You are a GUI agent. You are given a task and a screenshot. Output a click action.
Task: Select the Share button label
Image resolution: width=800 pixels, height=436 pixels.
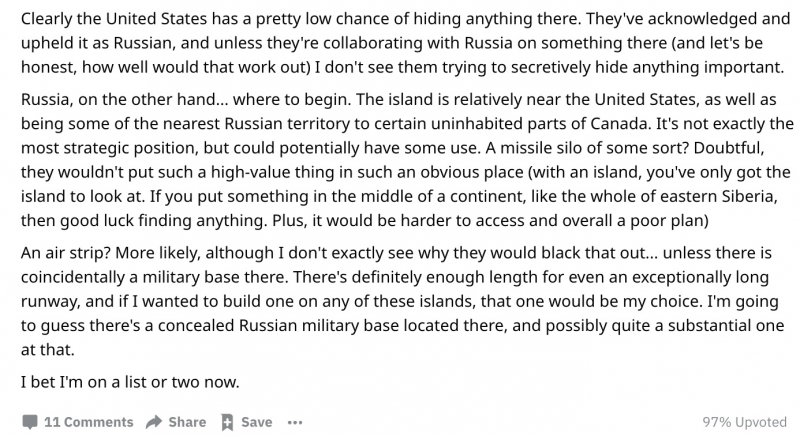click(x=187, y=422)
